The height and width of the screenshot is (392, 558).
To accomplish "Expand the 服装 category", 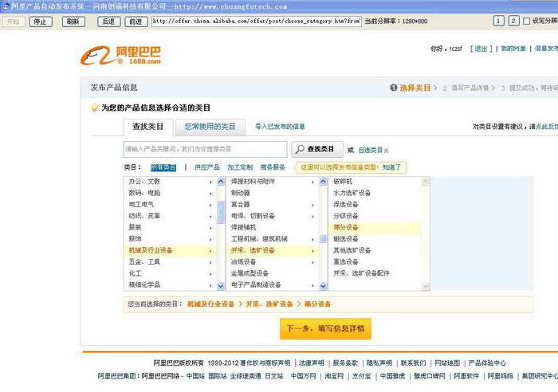I will point(170,227).
